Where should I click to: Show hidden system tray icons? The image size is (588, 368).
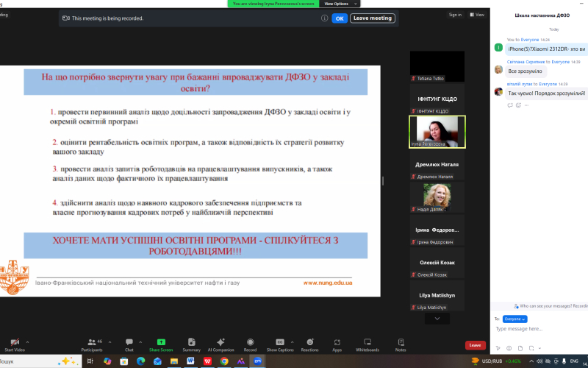coord(531,361)
